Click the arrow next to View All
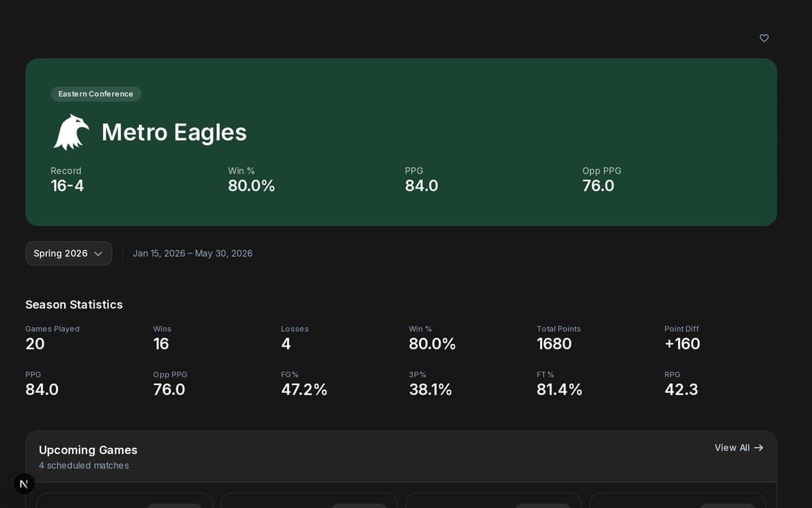 [758, 448]
